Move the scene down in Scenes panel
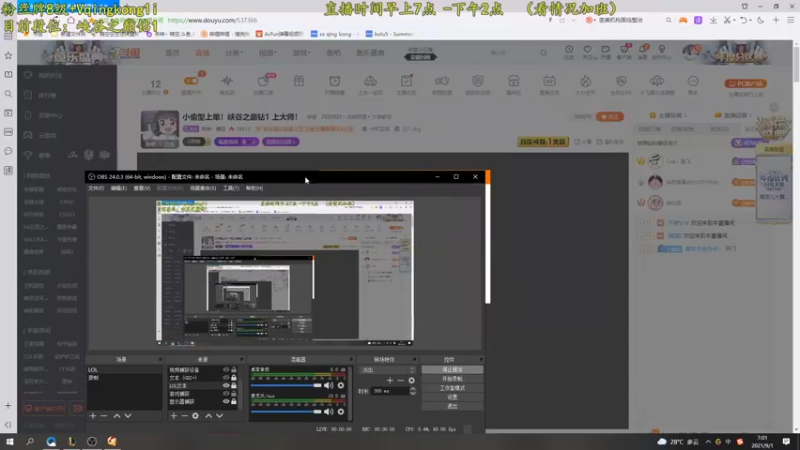This screenshot has height=450, width=800. [x=128, y=416]
